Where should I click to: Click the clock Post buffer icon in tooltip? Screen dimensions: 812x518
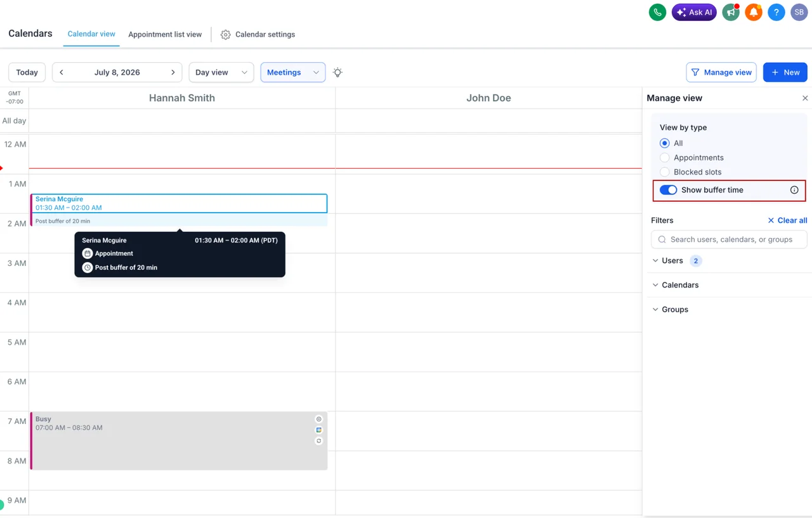[88, 267]
